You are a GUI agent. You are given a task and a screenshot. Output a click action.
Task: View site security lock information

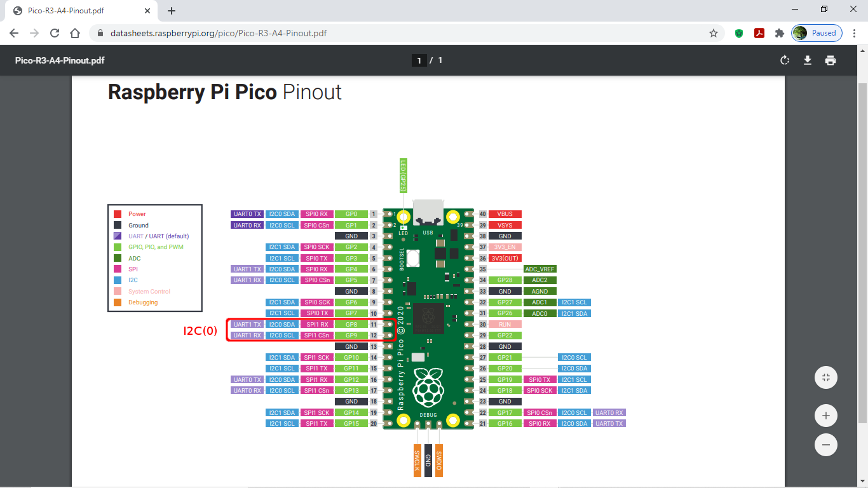[100, 33]
